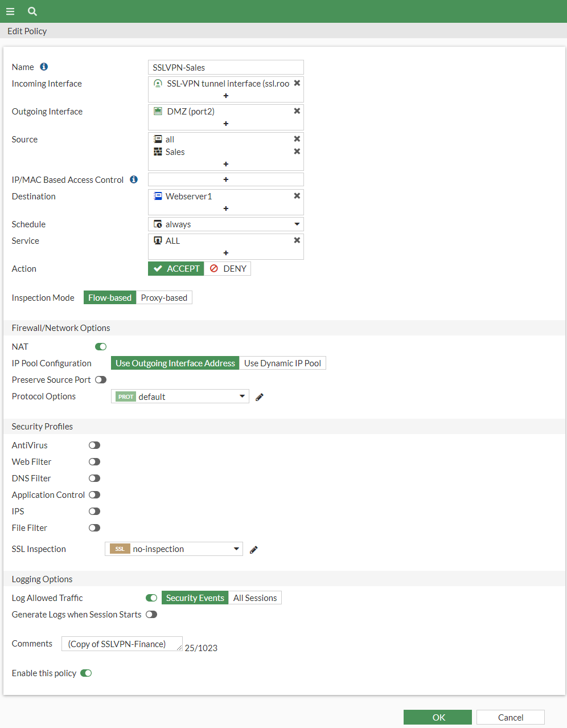
Task: Open the hamburger navigation menu
Action: [10, 11]
